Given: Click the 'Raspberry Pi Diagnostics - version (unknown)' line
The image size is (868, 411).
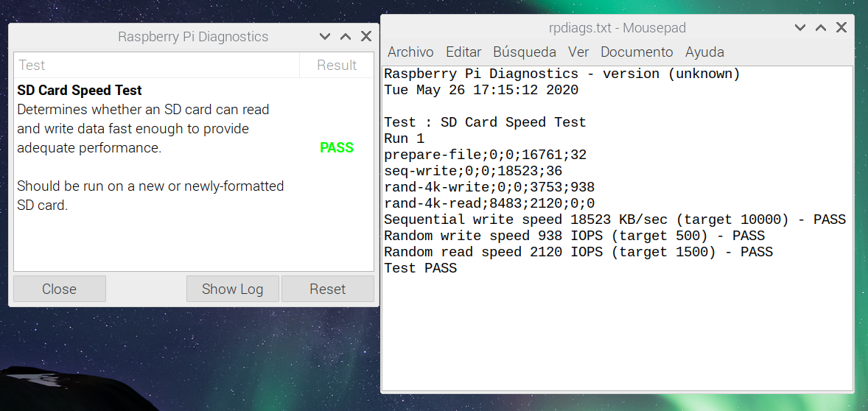Looking at the screenshot, I should [x=562, y=74].
